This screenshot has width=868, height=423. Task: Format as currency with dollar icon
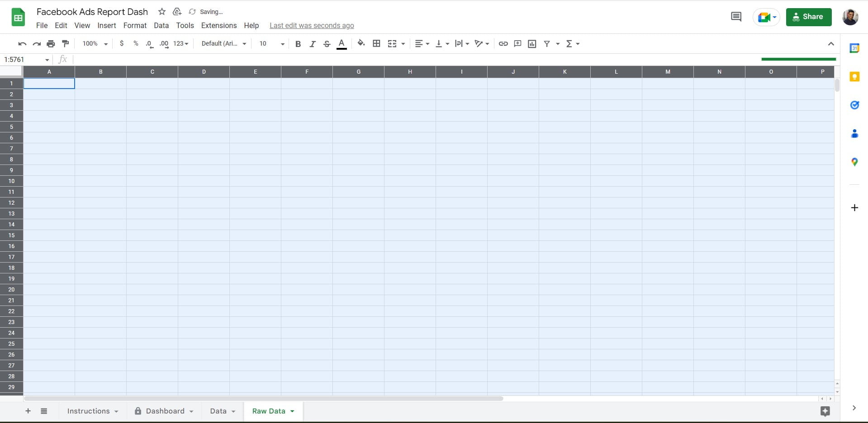pyautogui.click(x=122, y=43)
